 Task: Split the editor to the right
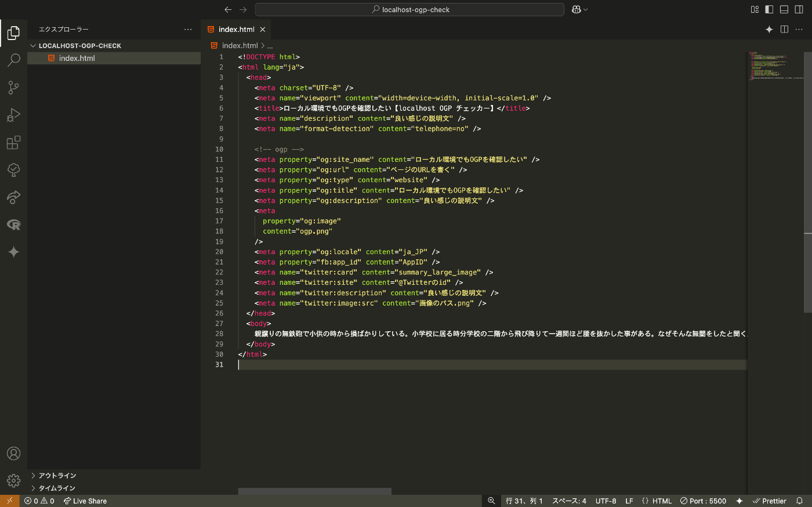784,30
